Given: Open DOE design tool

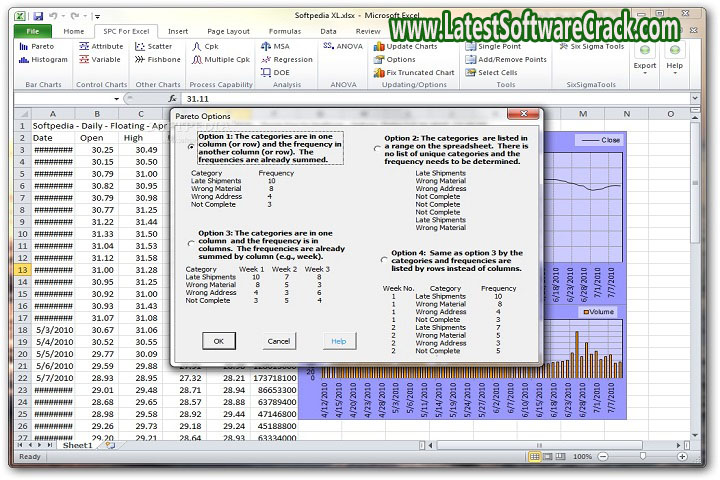Looking at the screenshot, I should tap(275, 73).
